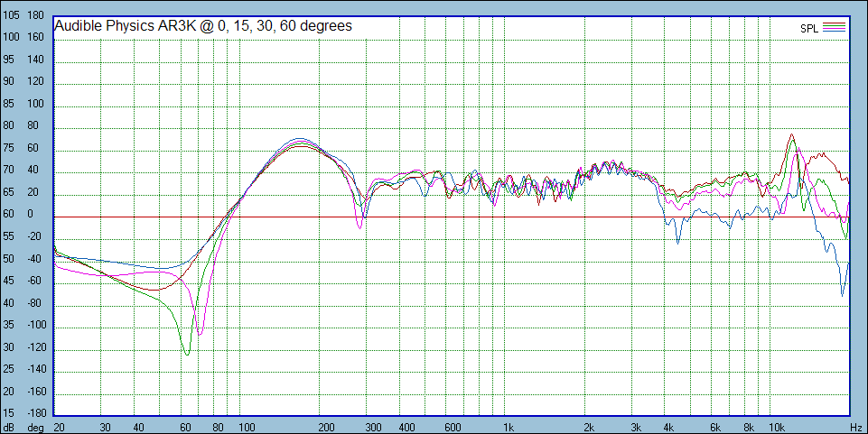Viewport: 868px width, 434px height.
Task: Select the '6k' frequency axis value
Action: click(x=715, y=428)
